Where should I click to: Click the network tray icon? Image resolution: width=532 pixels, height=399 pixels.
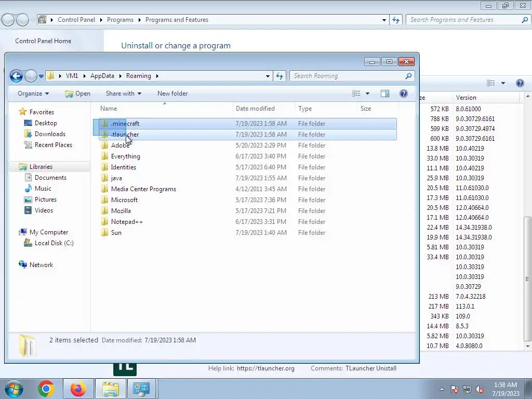(467, 390)
